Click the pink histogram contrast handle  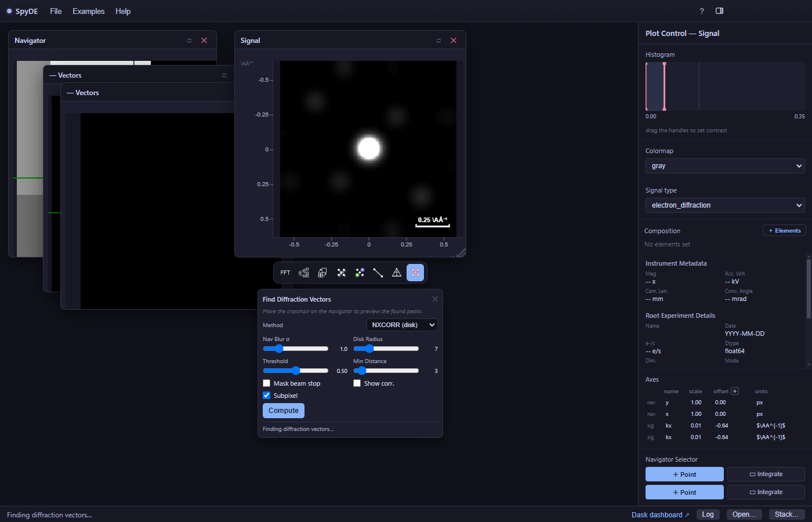point(664,86)
